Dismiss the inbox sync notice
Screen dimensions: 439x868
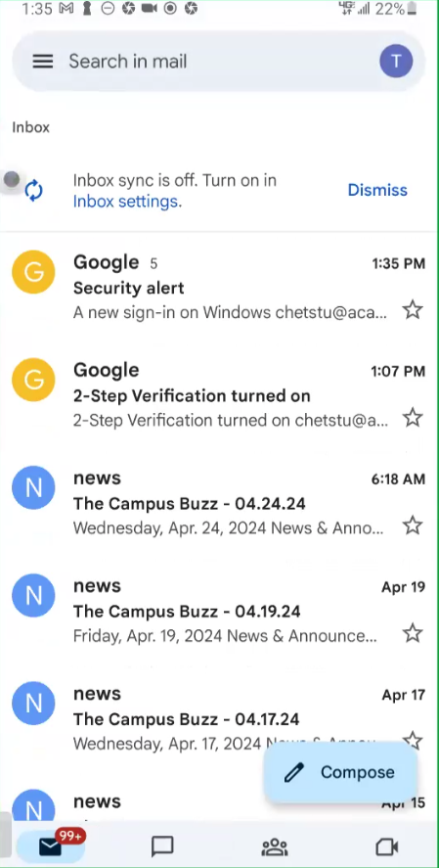pyautogui.click(x=377, y=190)
